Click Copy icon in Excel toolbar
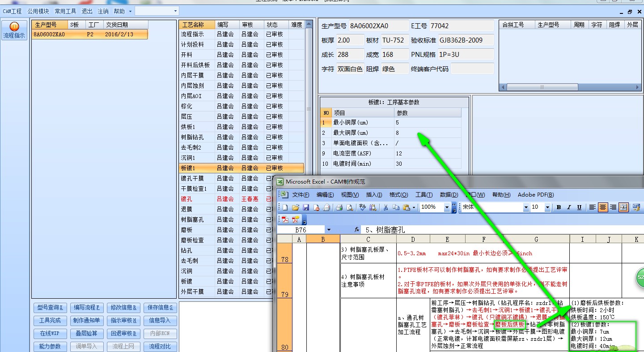 click(x=395, y=207)
